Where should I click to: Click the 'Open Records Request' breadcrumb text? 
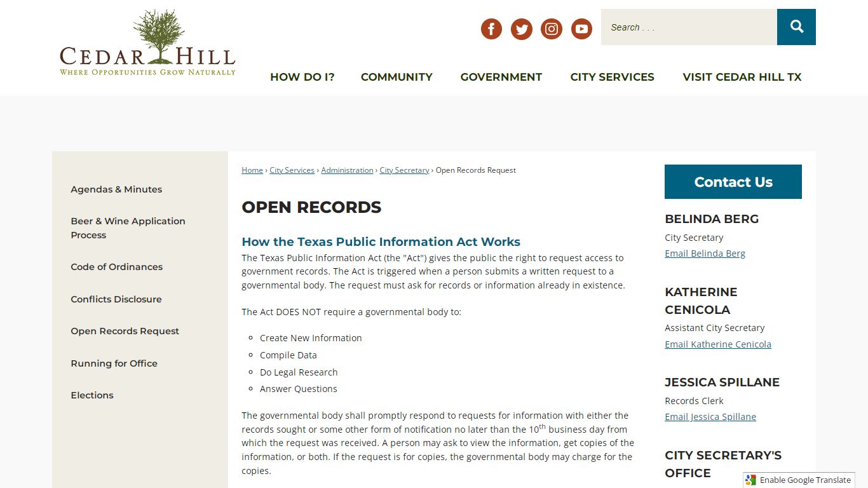tap(476, 170)
